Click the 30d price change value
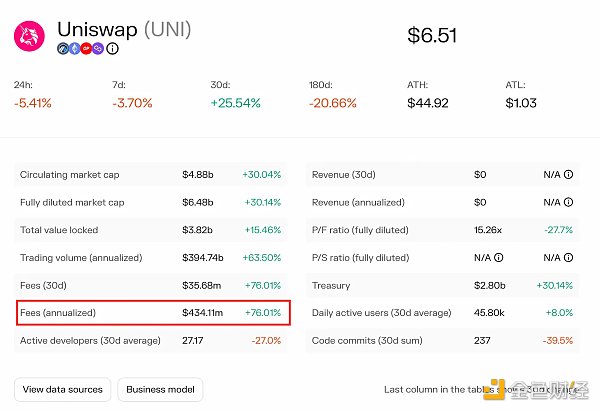The width and height of the screenshot is (600, 411). pos(236,103)
